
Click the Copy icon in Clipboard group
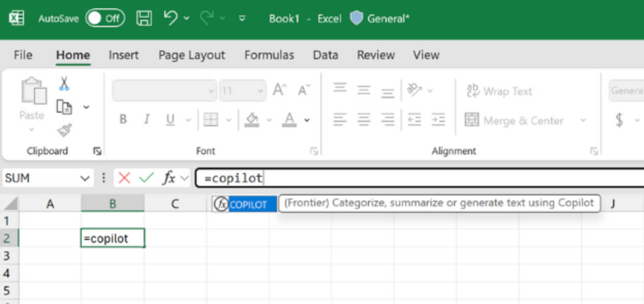pos(64,107)
